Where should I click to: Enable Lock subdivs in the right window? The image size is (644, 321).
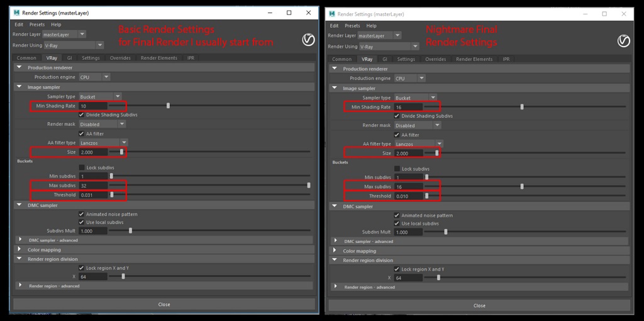tap(397, 169)
